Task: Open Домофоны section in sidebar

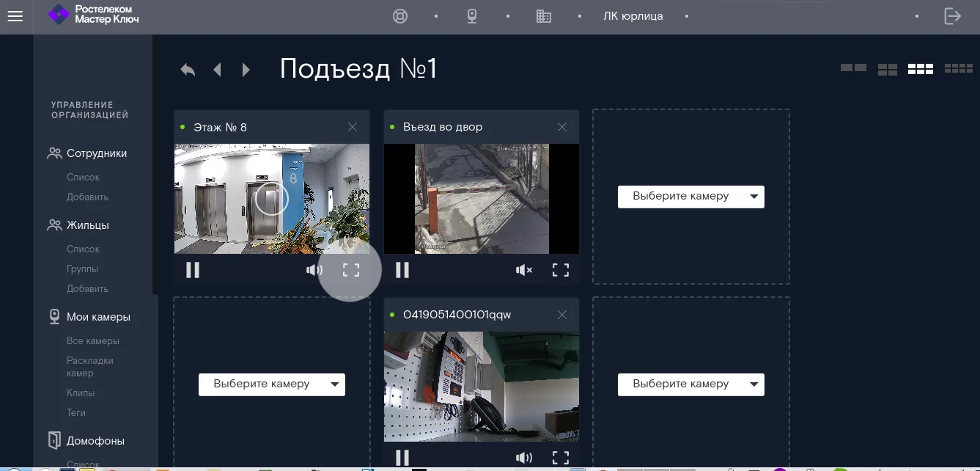Action: [x=95, y=441]
